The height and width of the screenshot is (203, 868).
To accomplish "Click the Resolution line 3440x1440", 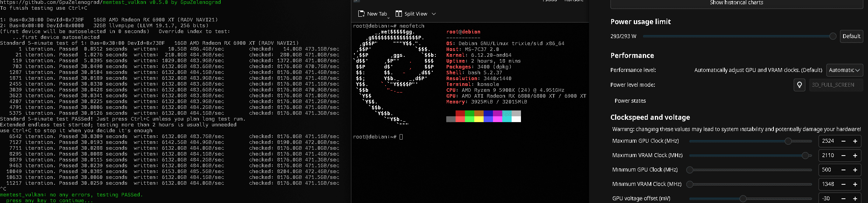I will point(479,79).
